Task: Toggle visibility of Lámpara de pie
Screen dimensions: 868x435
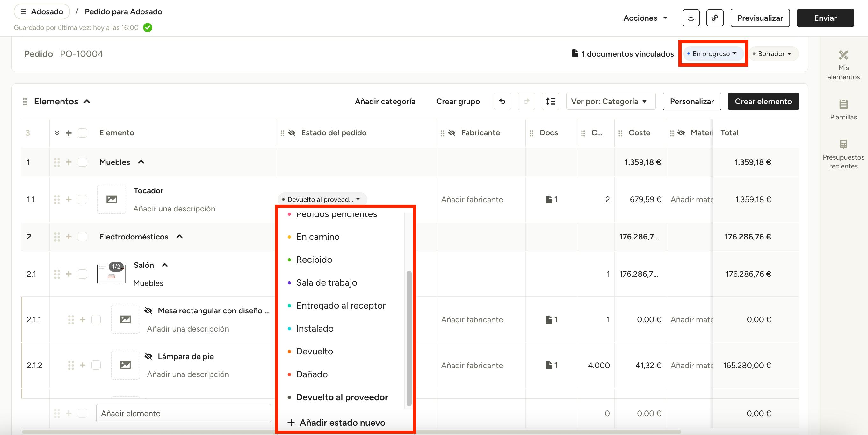Action: pyautogui.click(x=148, y=356)
